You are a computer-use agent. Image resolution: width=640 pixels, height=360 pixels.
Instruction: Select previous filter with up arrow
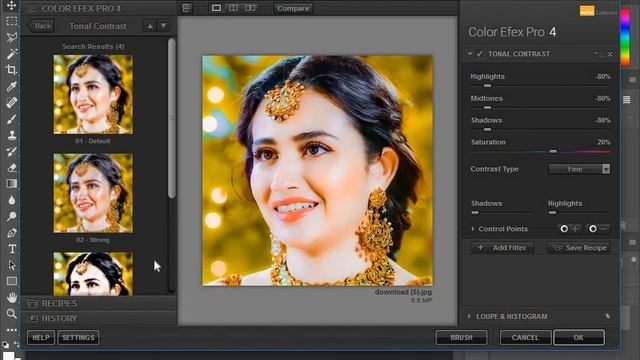tap(150, 26)
